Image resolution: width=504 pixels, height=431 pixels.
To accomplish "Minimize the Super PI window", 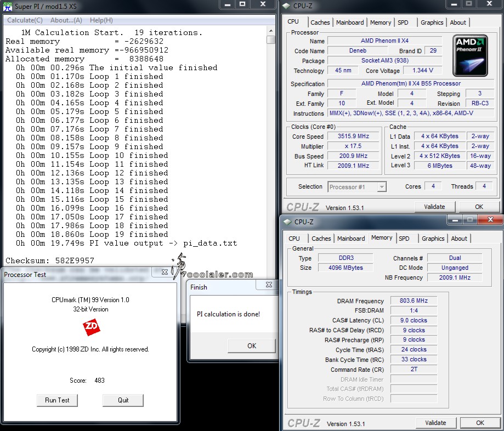I will click(227, 4).
